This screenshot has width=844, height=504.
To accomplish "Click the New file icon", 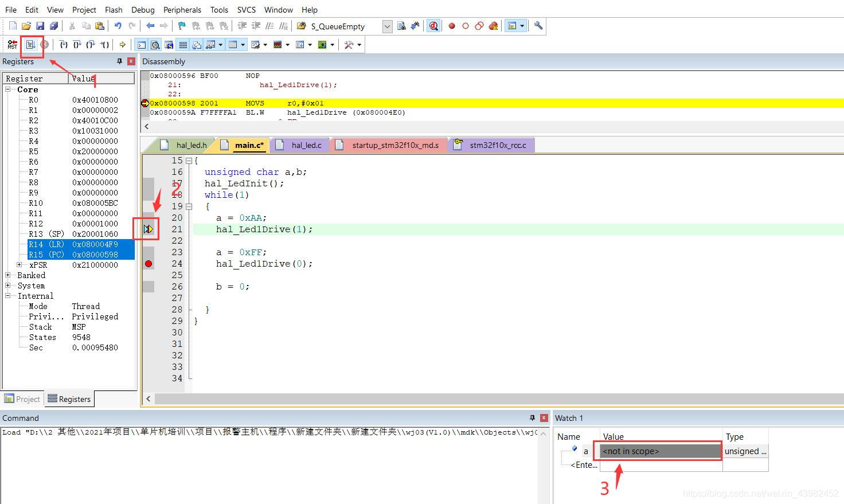I will 13,26.
